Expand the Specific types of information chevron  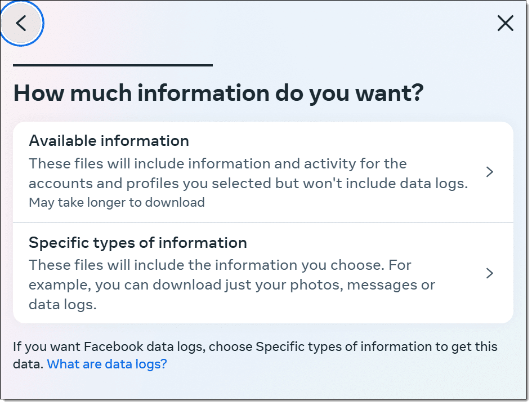point(489,273)
